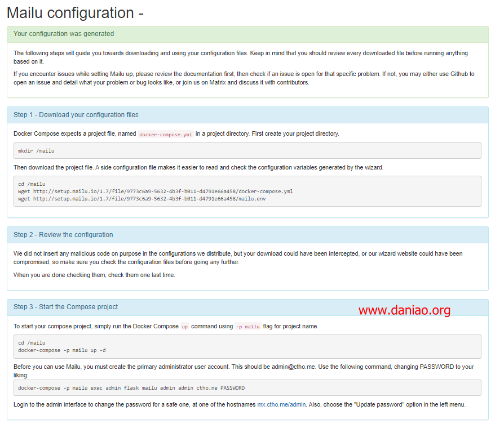Click the Mailu configuration page title
Screen dimensions: 504x437
pos(75,13)
